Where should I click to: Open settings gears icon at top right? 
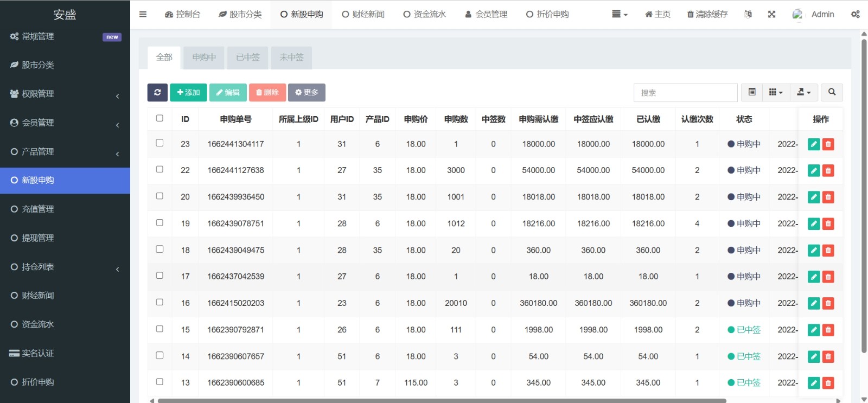[x=855, y=15]
